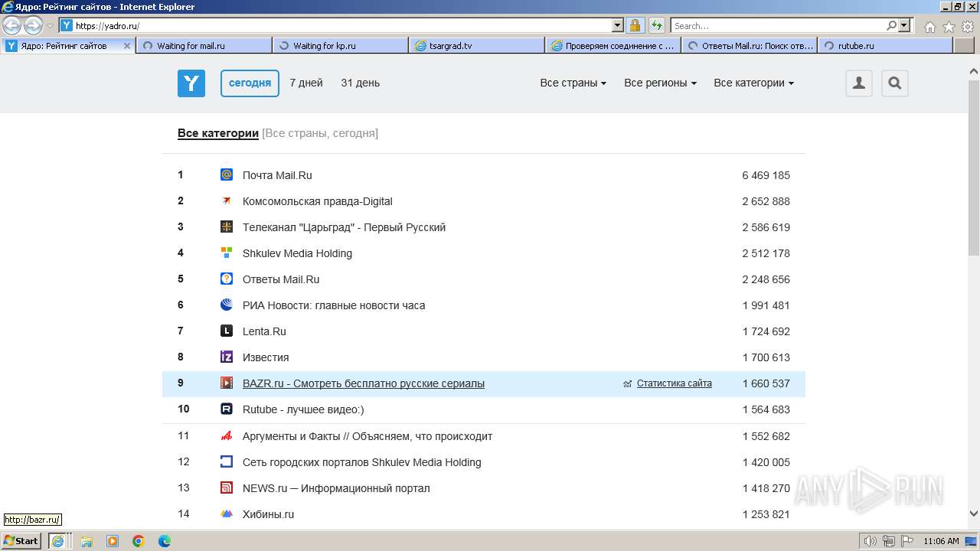Switch to the rutube.ru browser tab
The image size is (980, 551).
(886, 45)
